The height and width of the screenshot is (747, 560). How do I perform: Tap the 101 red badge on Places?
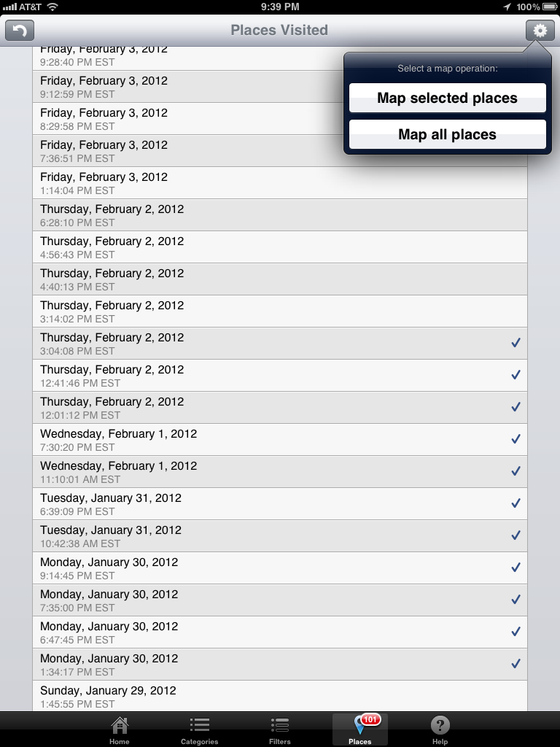tap(370, 719)
